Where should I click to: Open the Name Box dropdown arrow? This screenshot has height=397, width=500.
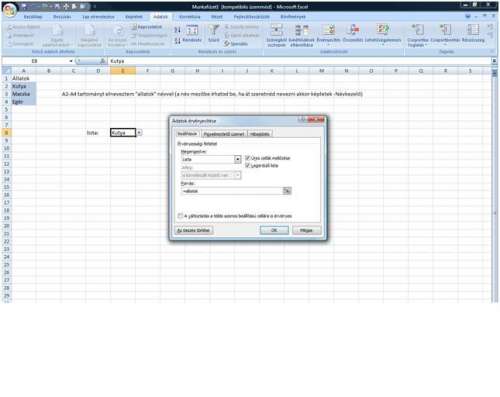(x=71, y=61)
